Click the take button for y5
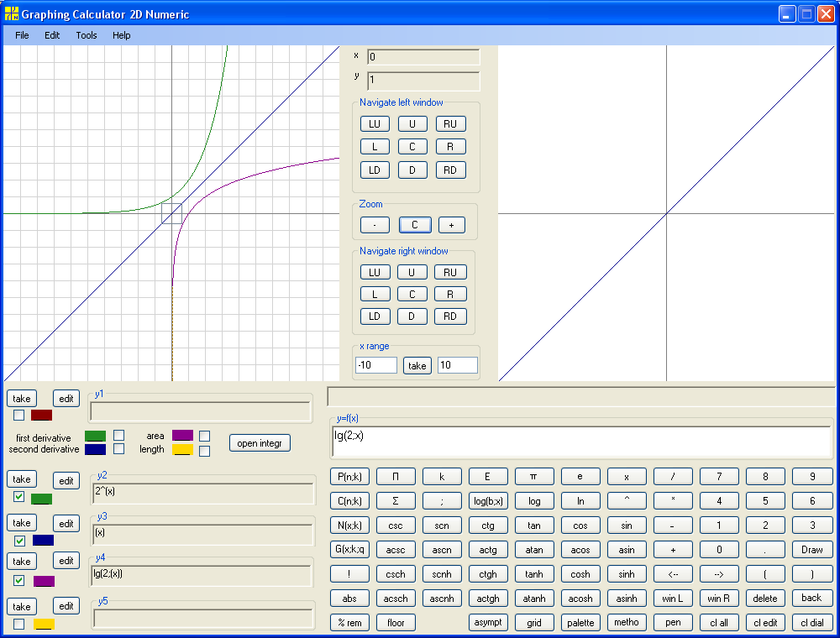This screenshot has width=840, height=638. 22,606
